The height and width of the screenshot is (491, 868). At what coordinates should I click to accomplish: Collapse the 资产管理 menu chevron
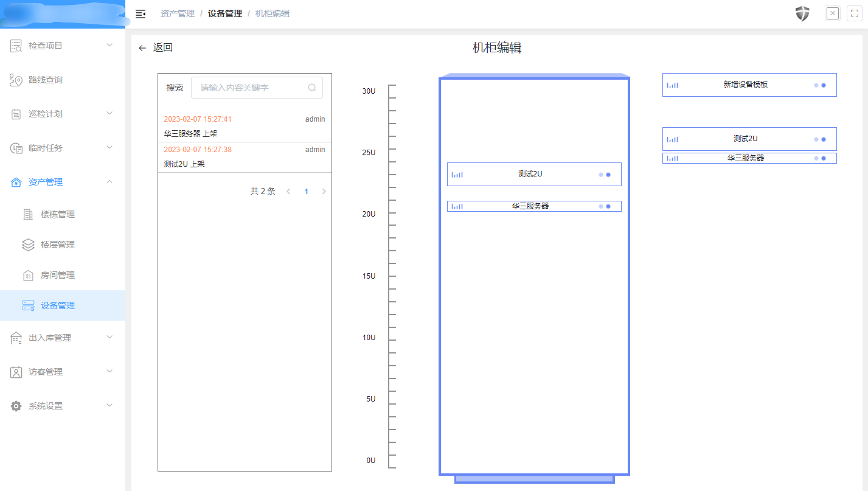(109, 181)
